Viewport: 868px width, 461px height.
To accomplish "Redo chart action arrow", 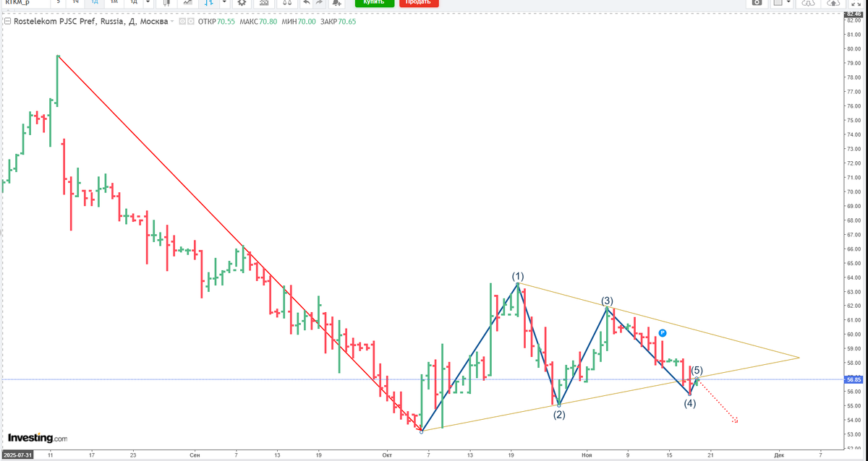I will pyautogui.click(x=319, y=3).
